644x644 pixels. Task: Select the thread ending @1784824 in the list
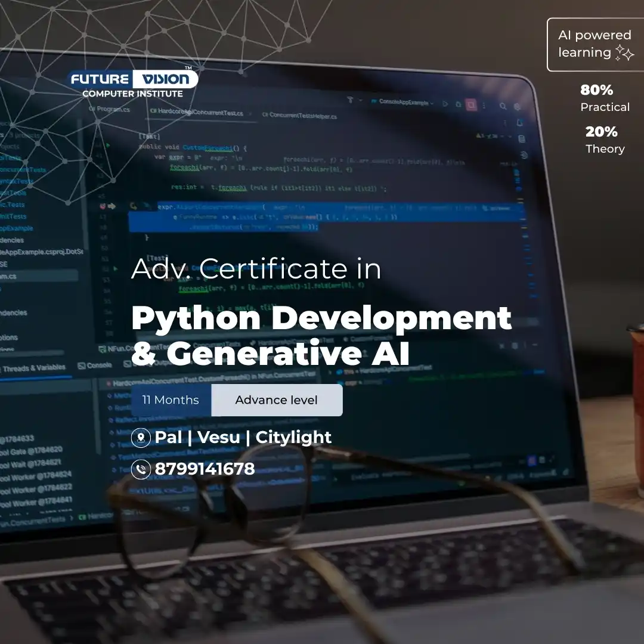click(36, 477)
